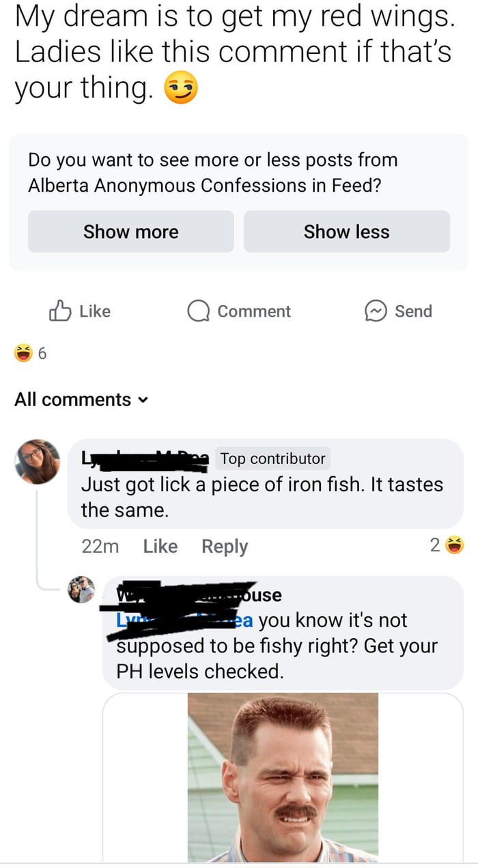This screenshot has width=478, height=868.
Task: Click the replier's profile picture
Action: (81, 590)
